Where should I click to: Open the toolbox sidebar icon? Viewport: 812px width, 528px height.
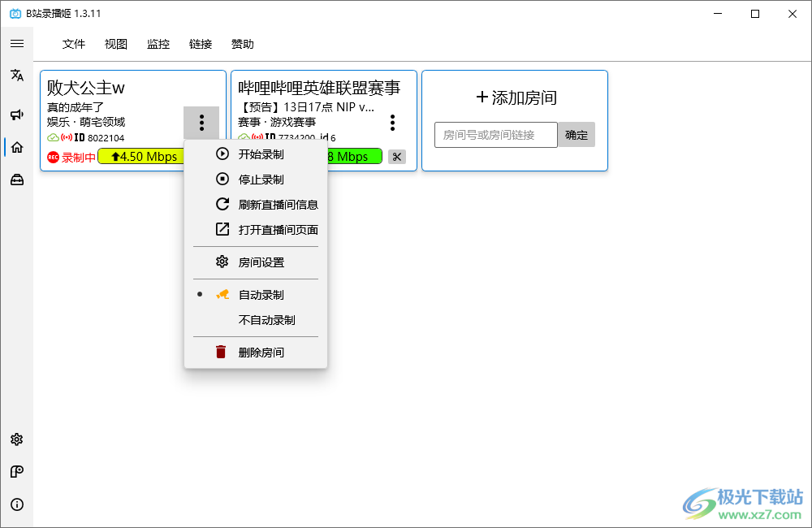tap(17, 180)
